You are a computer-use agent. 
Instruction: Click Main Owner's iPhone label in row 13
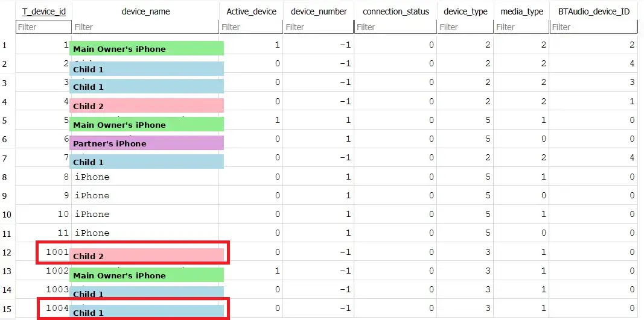[147, 275]
